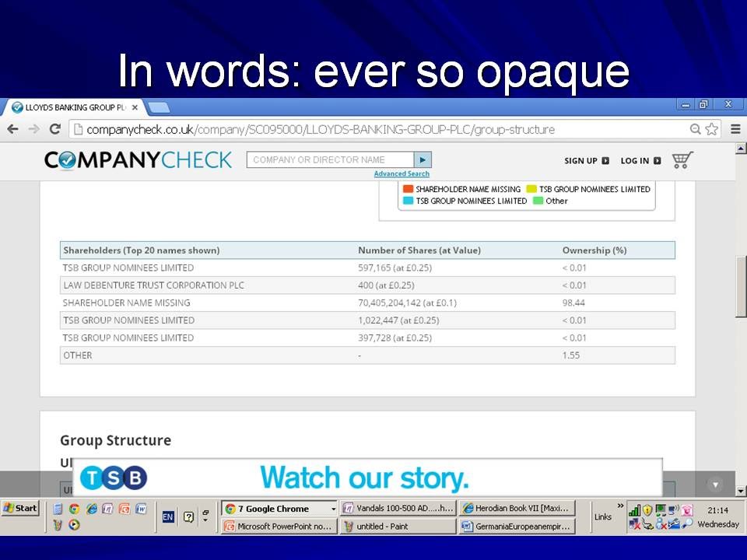Click the language bar help icon
The width and height of the screenshot is (747, 560).
188,516
